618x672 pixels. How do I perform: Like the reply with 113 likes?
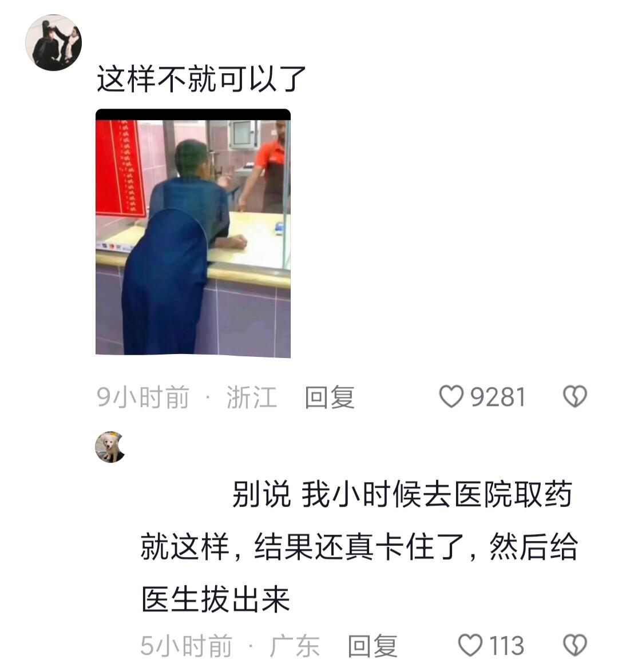pos(470,646)
